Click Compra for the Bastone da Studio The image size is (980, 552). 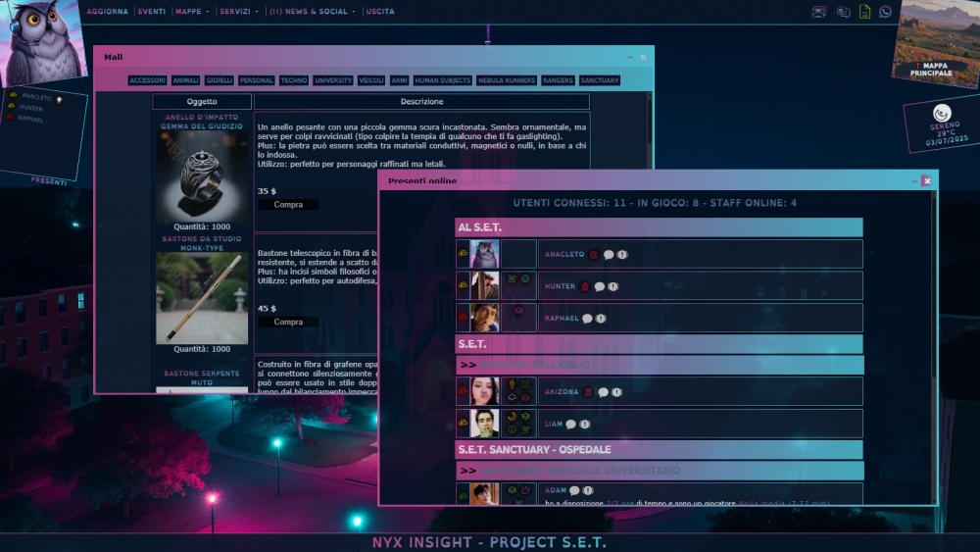point(288,322)
